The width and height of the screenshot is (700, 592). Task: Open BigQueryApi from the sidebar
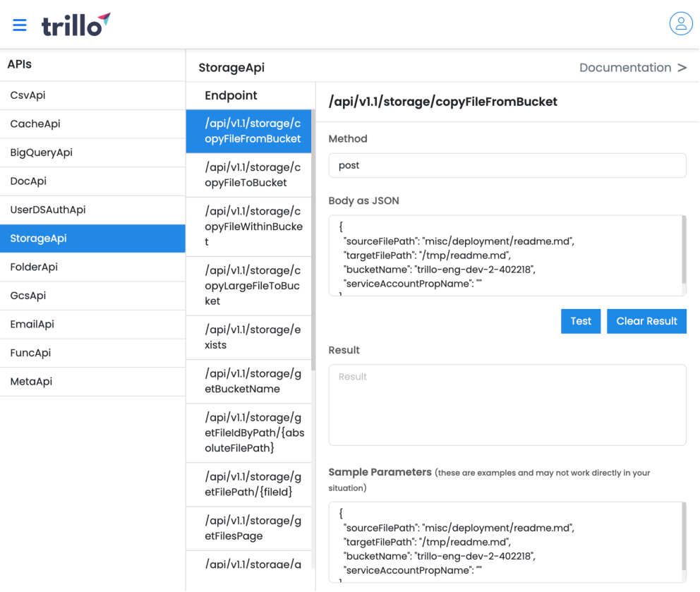pos(93,152)
